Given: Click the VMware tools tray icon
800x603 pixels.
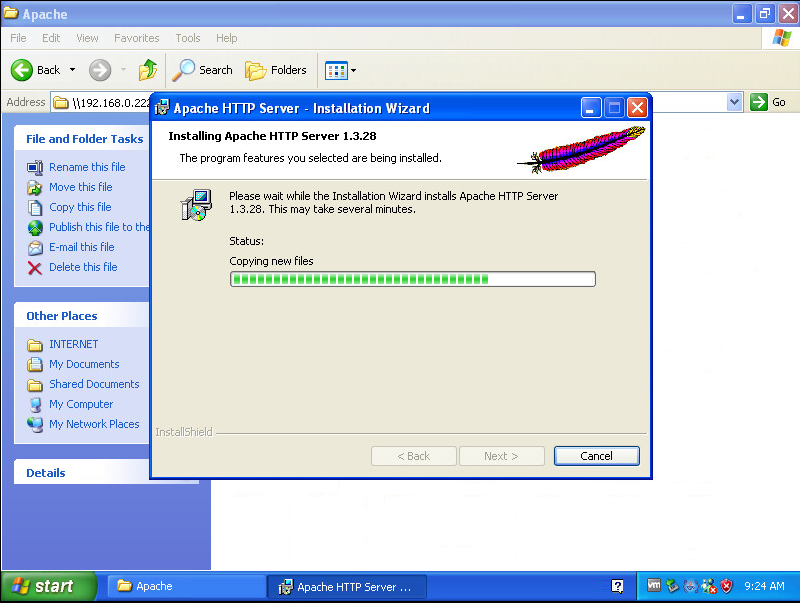Looking at the screenshot, I should (654, 585).
